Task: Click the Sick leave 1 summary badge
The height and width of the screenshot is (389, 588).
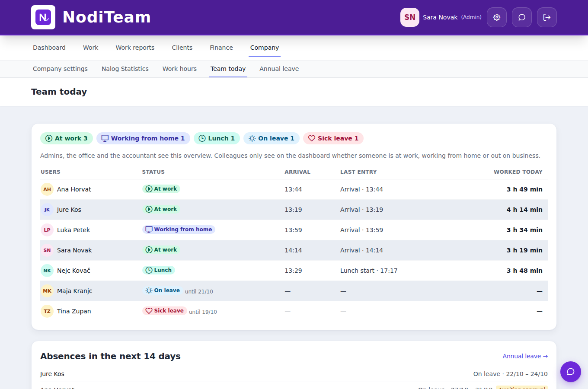Action: click(333, 138)
